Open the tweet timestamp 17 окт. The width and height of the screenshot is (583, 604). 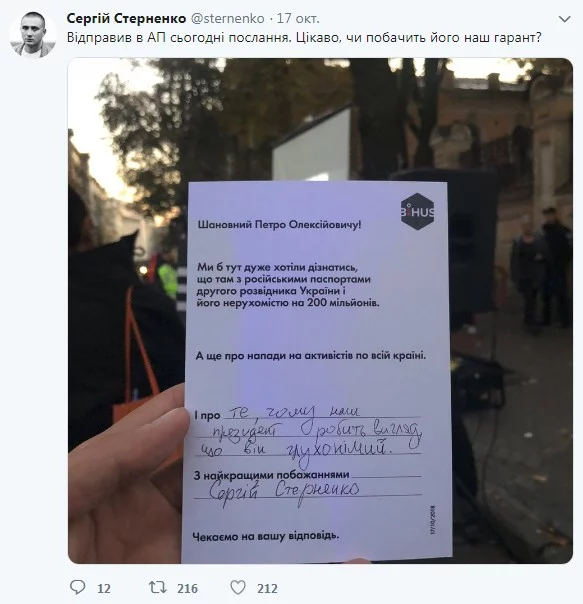(298, 18)
